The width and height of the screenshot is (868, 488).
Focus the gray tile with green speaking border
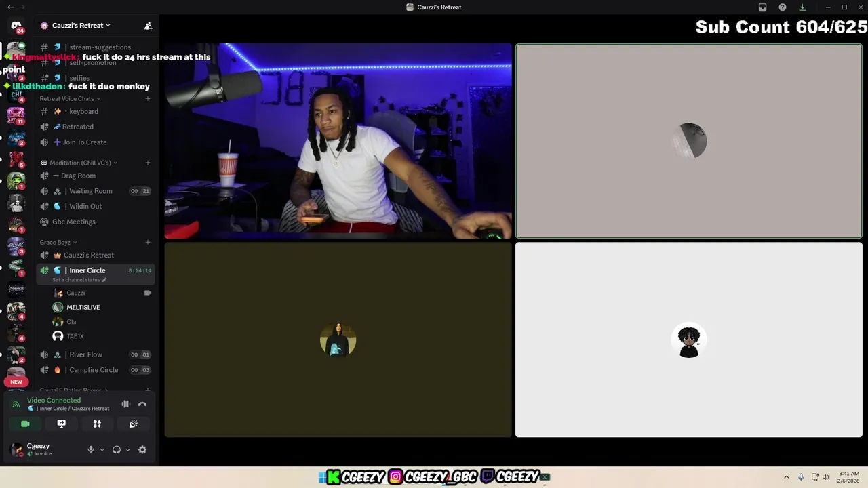[689, 141]
